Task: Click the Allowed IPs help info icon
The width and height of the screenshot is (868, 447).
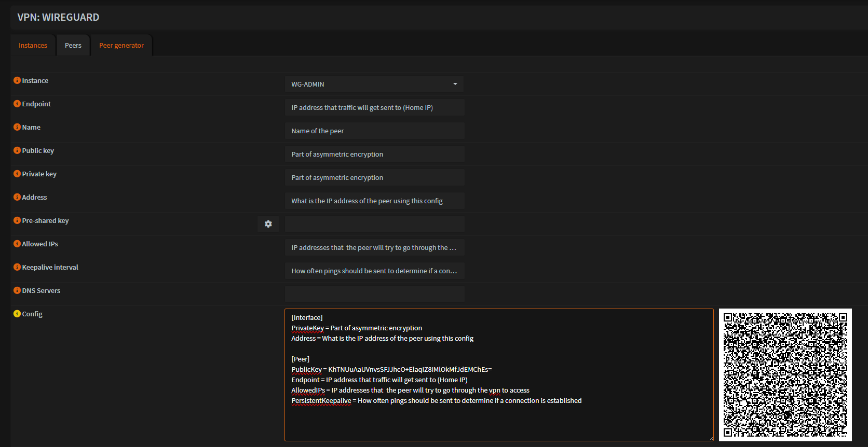Action: click(17, 244)
